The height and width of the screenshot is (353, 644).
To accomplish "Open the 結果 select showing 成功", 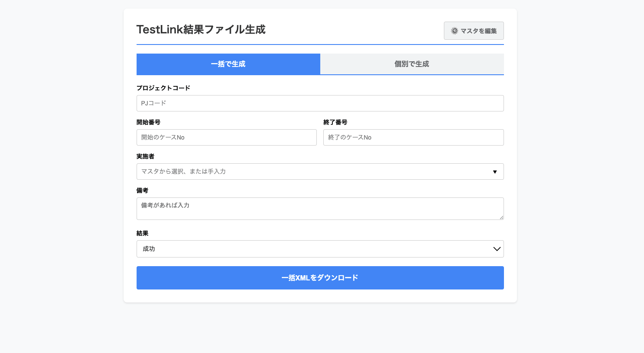I will [320, 249].
